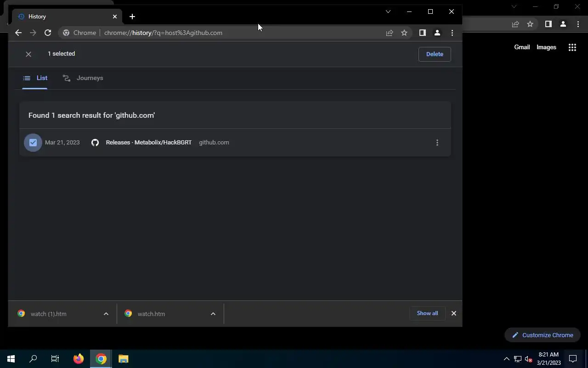
Task: Click Show all downloads
Action: tap(428, 313)
